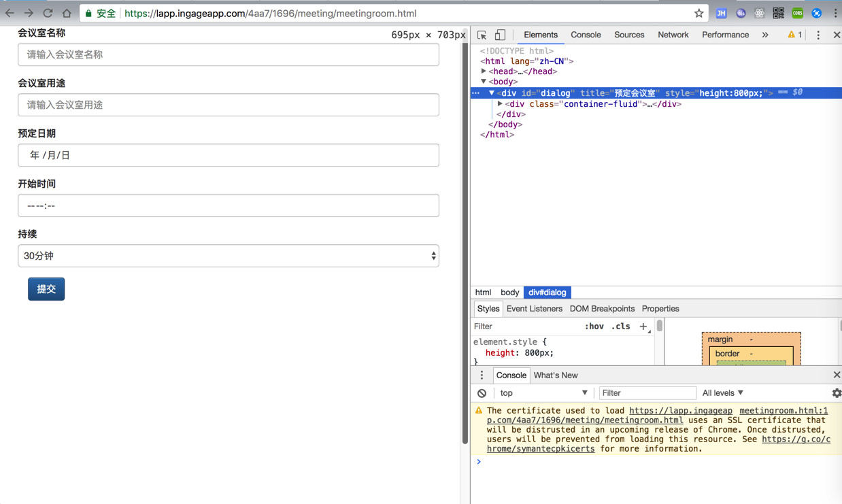Viewport: 842px width, 504px height.
Task: Go back to previous page
Action: tap(10, 13)
